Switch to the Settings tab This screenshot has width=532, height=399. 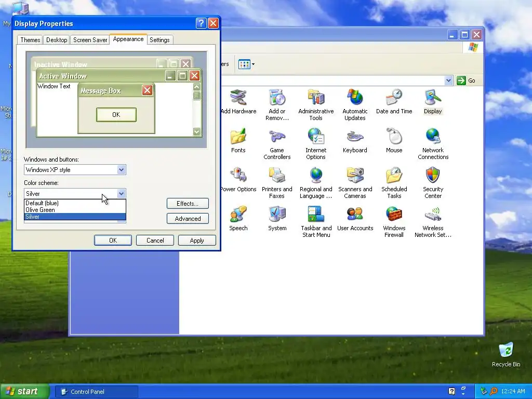click(159, 39)
